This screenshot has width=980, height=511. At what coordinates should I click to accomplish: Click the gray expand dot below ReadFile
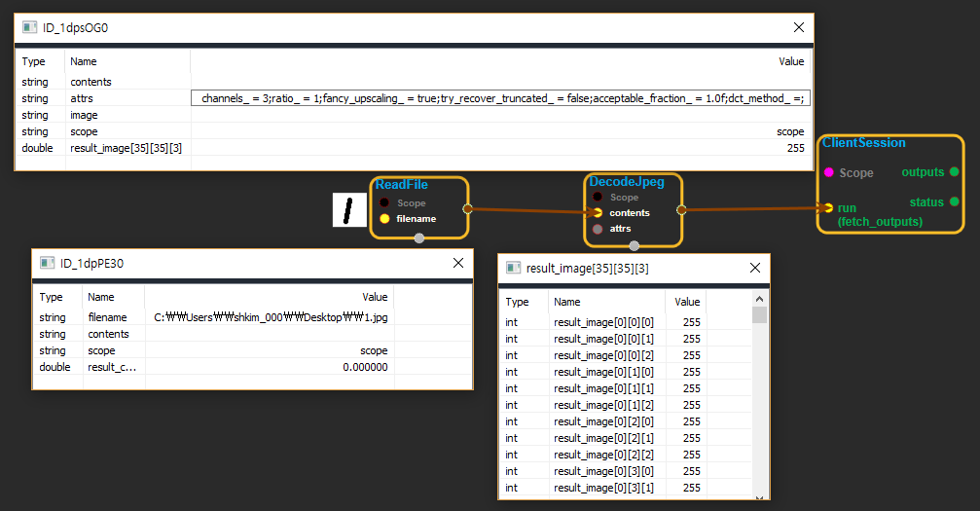(x=418, y=238)
